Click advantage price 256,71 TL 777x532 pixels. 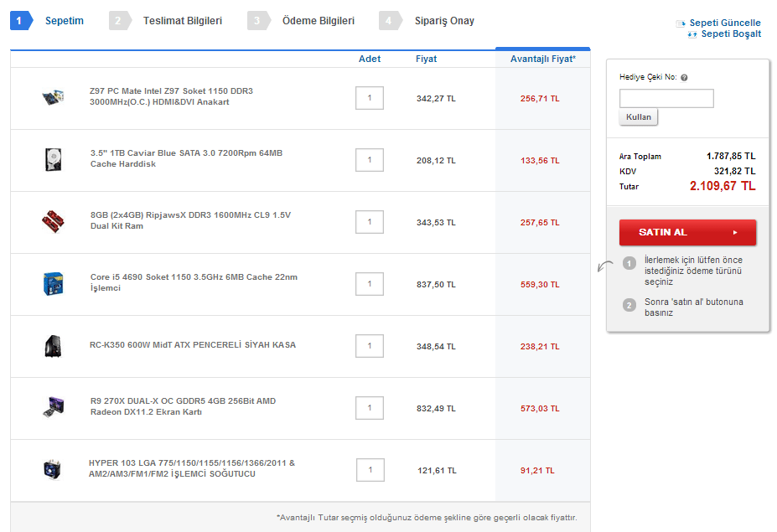click(x=540, y=99)
